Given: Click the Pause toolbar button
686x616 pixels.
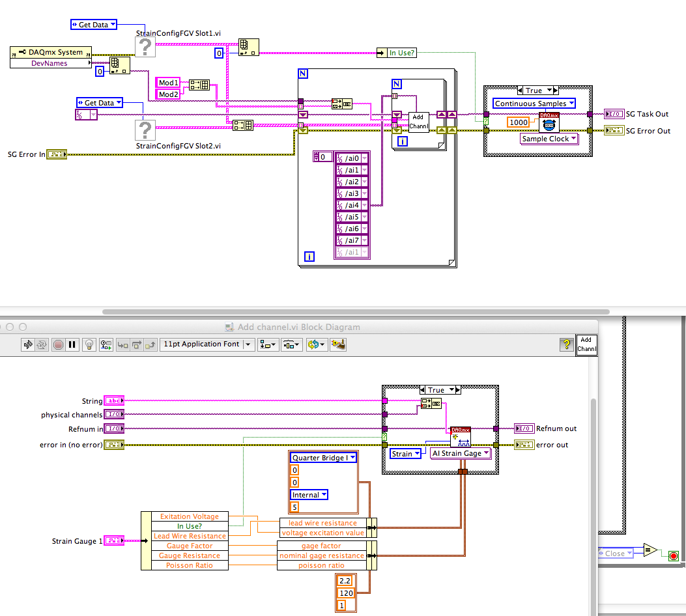Looking at the screenshot, I should pos(72,344).
